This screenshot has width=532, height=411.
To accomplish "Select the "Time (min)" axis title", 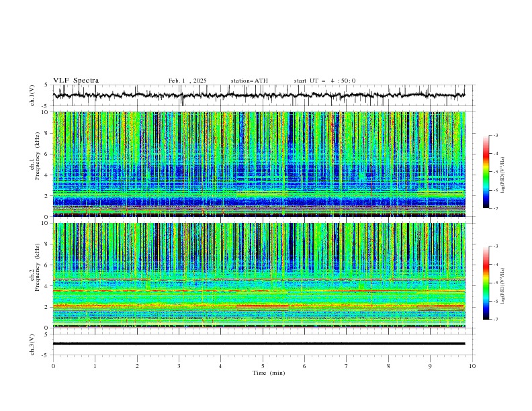I will pyautogui.click(x=269, y=373).
